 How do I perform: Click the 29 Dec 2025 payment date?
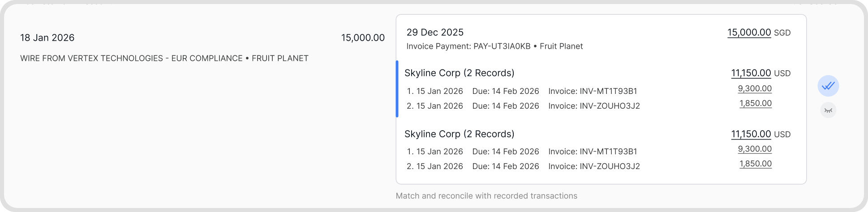coord(435,32)
